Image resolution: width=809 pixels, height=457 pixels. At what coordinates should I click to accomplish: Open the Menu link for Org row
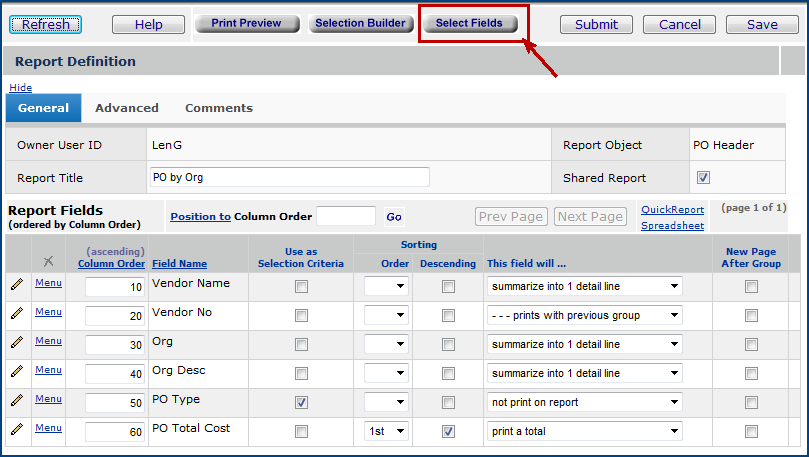[x=48, y=341]
